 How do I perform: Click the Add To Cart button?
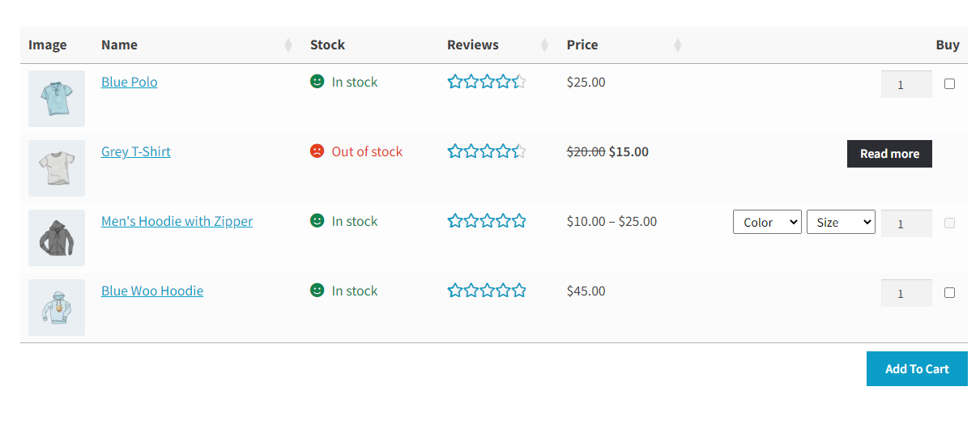click(x=917, y=368)
